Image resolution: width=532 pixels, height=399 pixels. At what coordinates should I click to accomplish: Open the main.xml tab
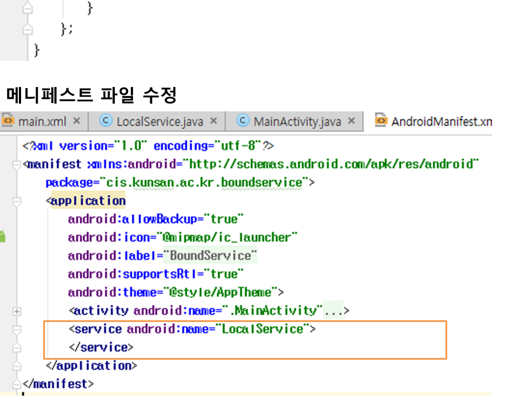coord(42,121)
